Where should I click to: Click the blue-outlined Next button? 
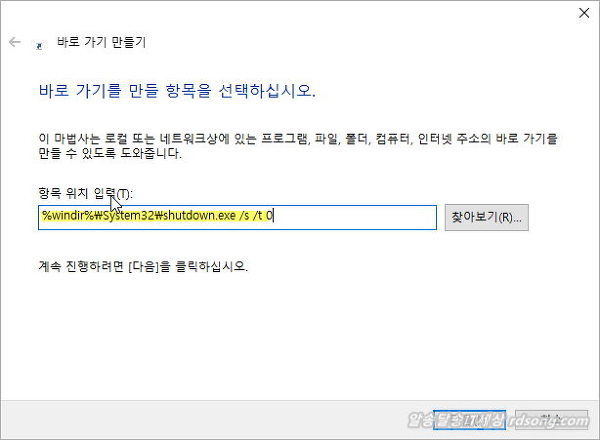coord(470,420)
